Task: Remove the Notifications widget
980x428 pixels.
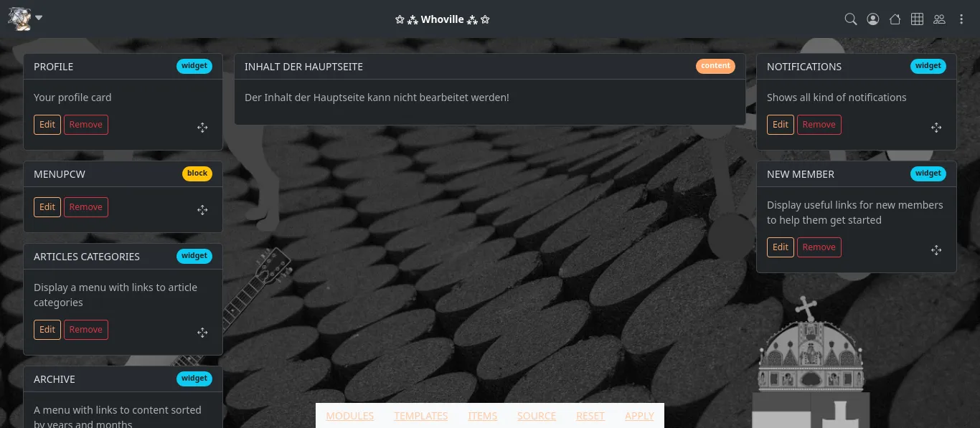Action: (x=819, y=125)
